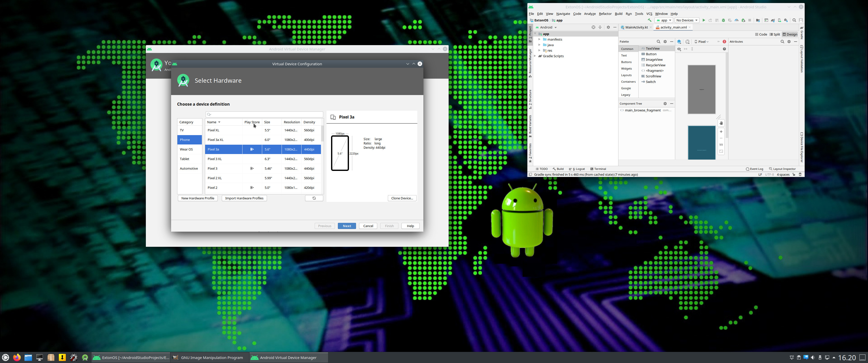Select the Pixel 3 XL device row
Screen dimensions: 868x363
point(263,159)
